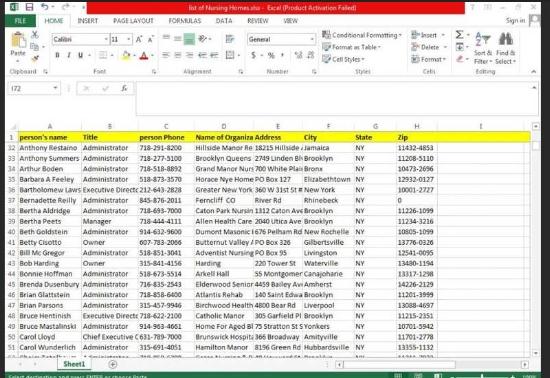
Task: Open the Calibri font name dropdown
Action: (106, 39)
